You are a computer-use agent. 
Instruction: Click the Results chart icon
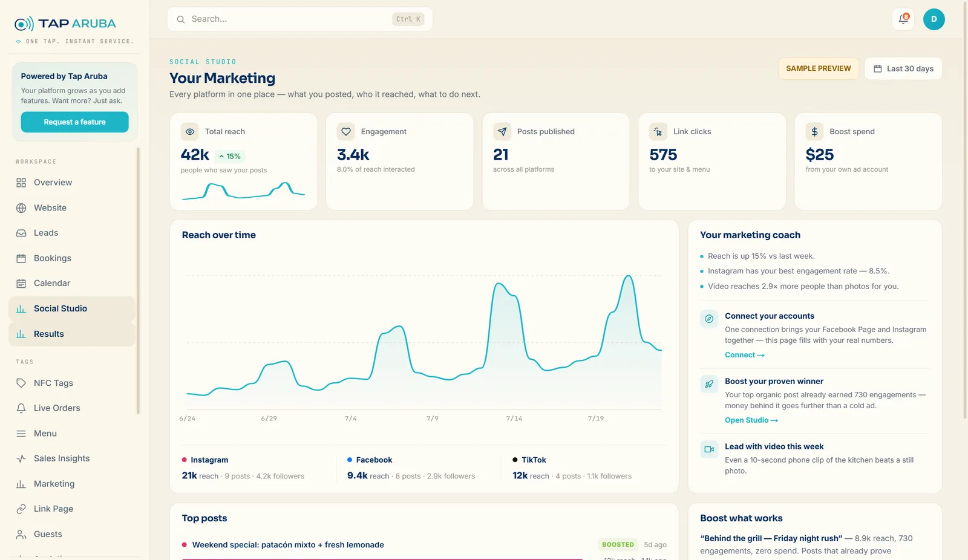click(21, 334)
